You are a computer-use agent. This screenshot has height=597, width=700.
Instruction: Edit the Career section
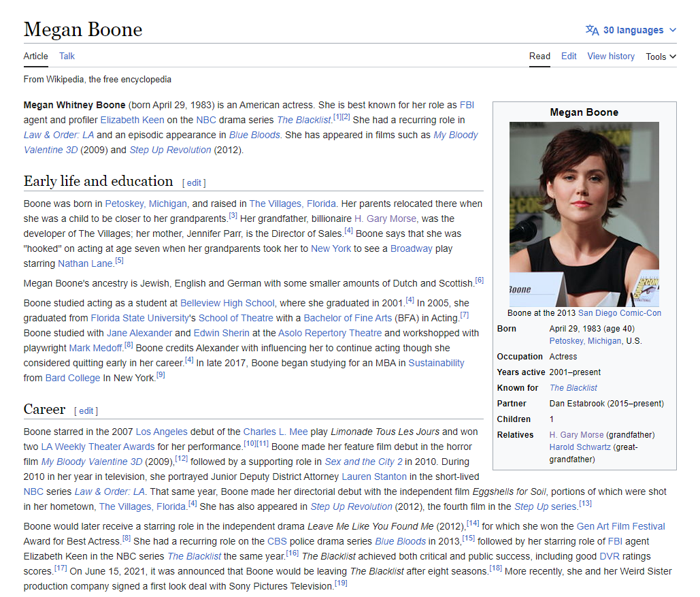[x=86, y=411]
